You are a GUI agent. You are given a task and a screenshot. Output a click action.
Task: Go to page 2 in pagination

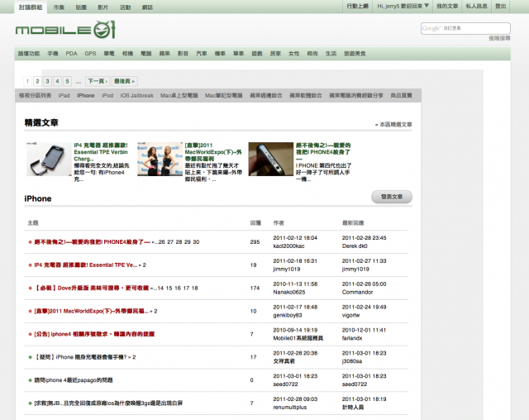[37, 81]
